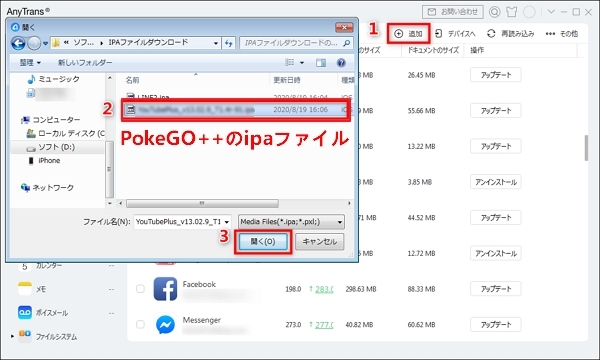Screen dimensions: 600x360
Task: Click Messenger's 277 update version link
Action: click(324, 325)
